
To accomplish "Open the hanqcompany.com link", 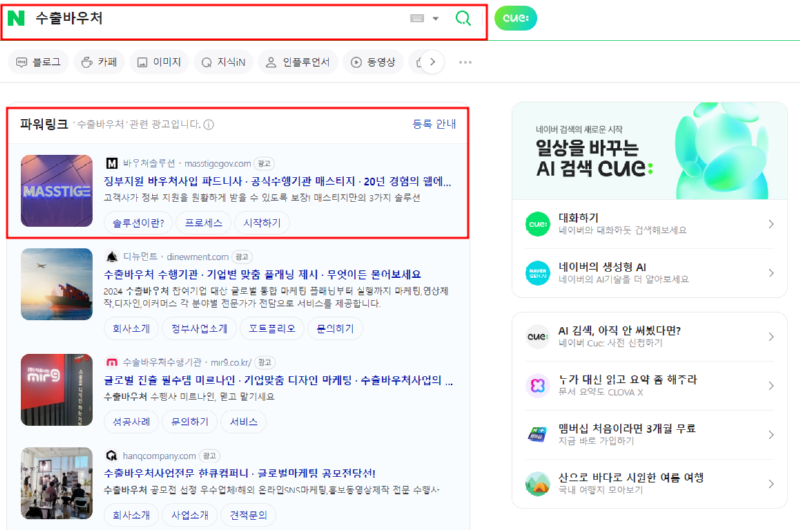I will 159,456.
